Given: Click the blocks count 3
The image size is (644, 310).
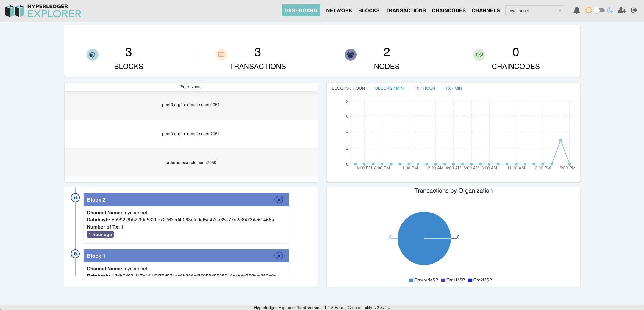Looking at the screenshot, I should click(129, 52).
